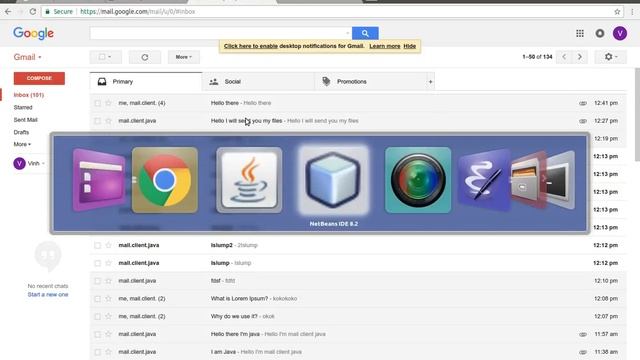640x360 pixels.
Task: Click 'Start a new one' chat link
Action: tap(48, 294)
